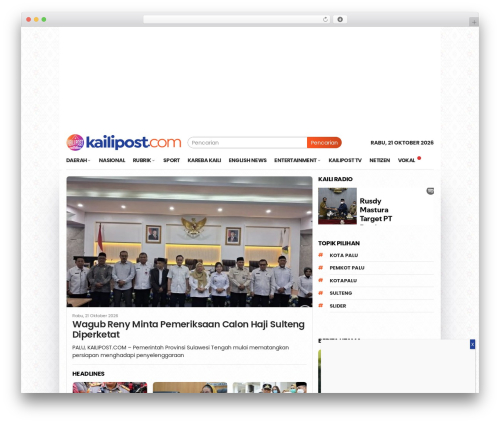Open the NETIZEN section

tap(380, 160)
